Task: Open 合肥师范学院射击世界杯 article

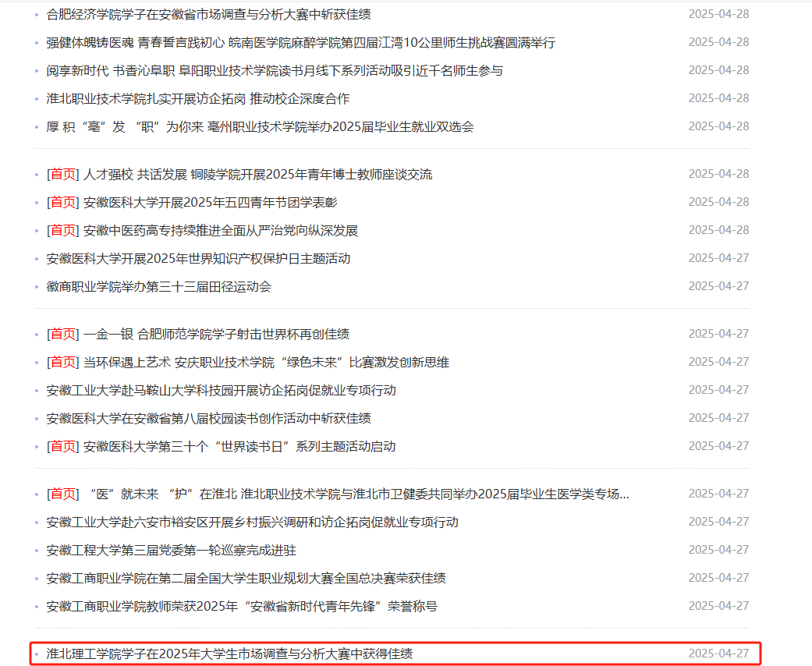Action: click(x=216, y=334)
